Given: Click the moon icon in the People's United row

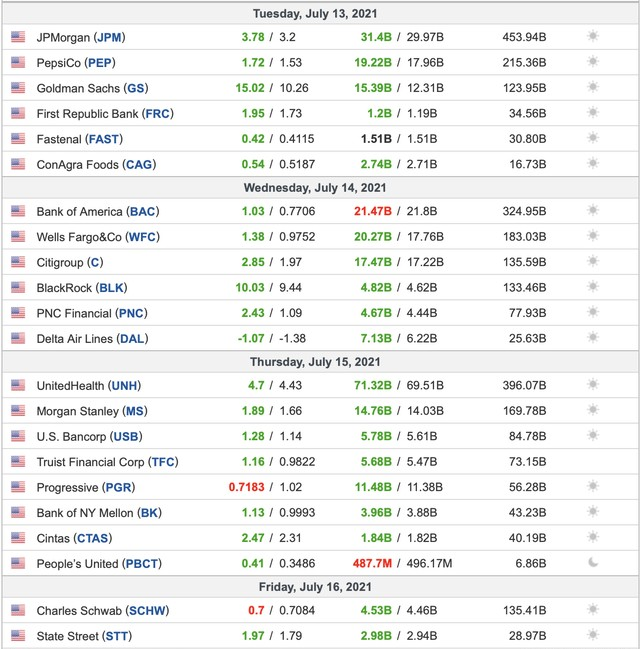Looking at the screenshot, I should point(593,562).
